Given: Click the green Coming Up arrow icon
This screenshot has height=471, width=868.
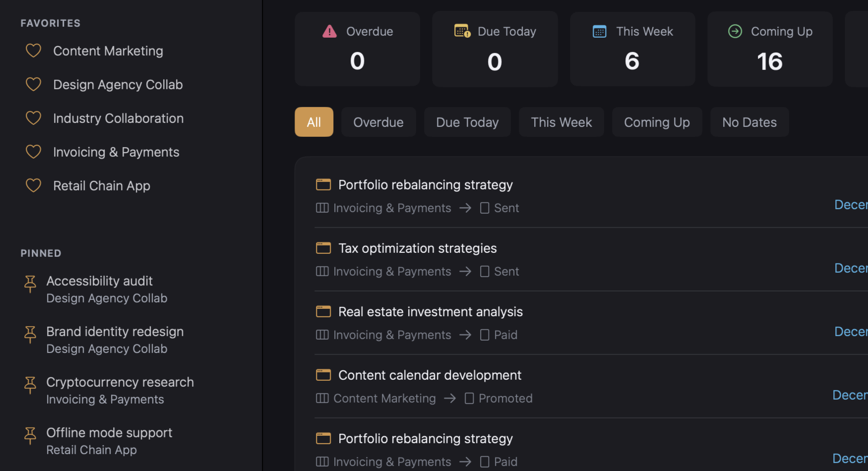Looking at the screenshot, I should pyautogui.click(x=735, y=31).
